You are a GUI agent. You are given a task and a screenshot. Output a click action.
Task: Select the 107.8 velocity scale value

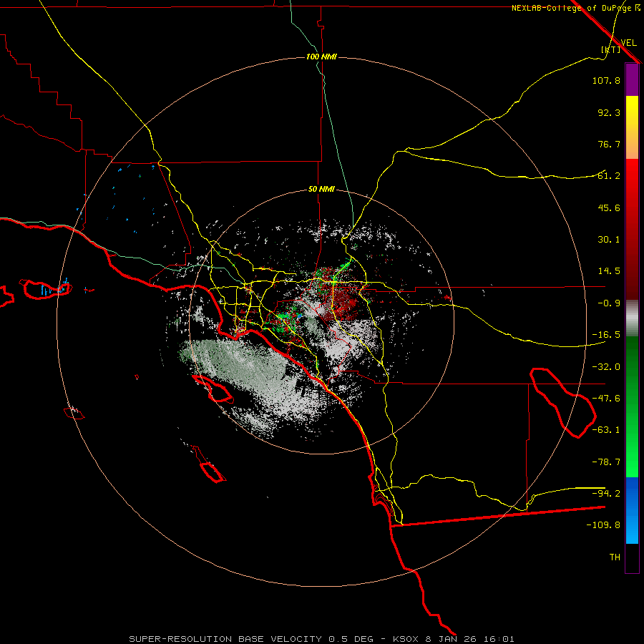pyautogui.click(x=606, y=80)
